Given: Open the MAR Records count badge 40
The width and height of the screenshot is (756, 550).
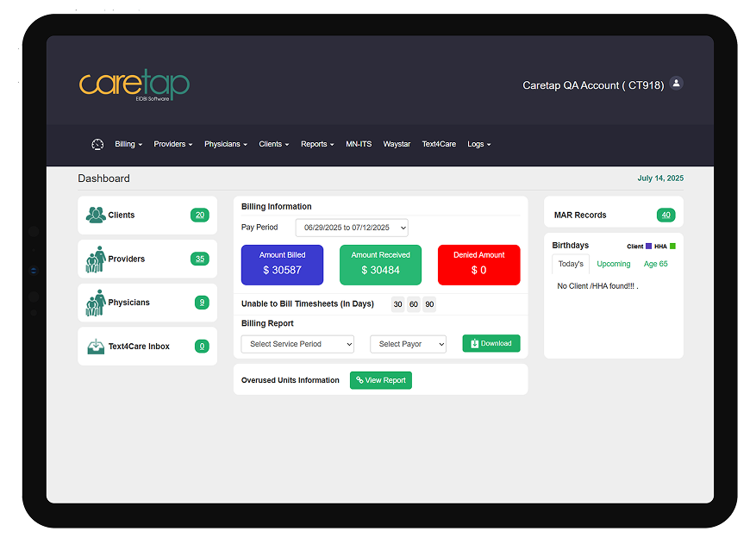Looking at the screenshot, I should pos(665,215).
